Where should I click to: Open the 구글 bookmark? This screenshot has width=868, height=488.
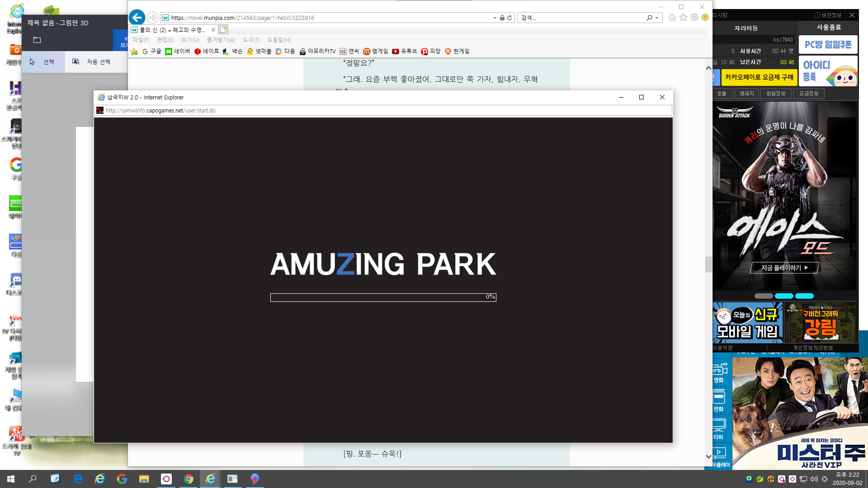click(151, 52)
